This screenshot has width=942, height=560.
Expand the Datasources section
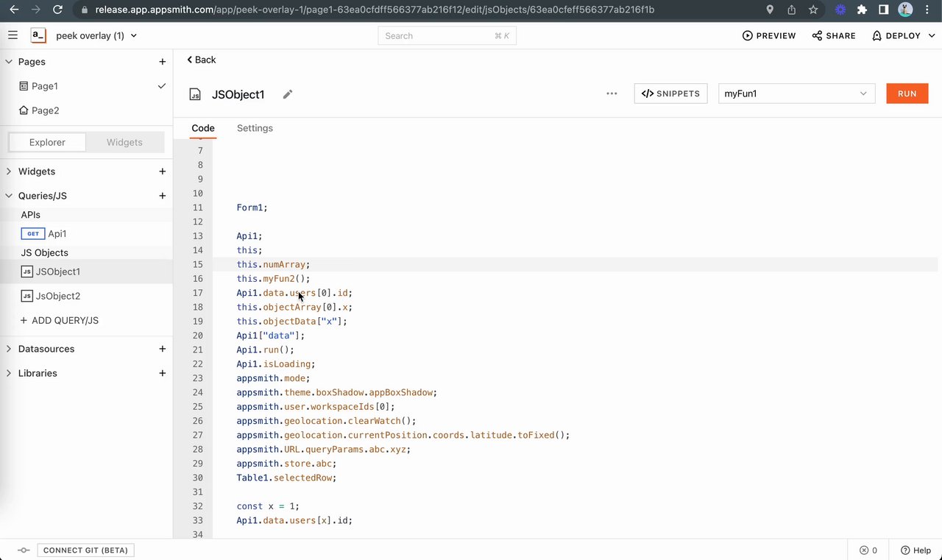[x=9, y=349]
